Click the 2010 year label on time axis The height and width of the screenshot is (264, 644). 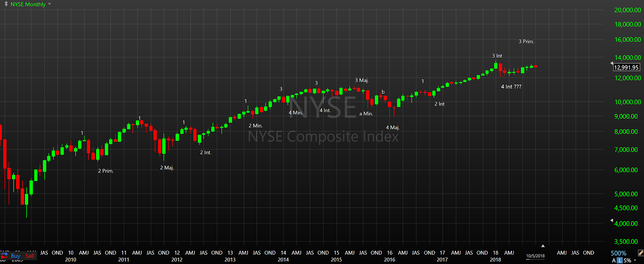(x=70, y=260)
